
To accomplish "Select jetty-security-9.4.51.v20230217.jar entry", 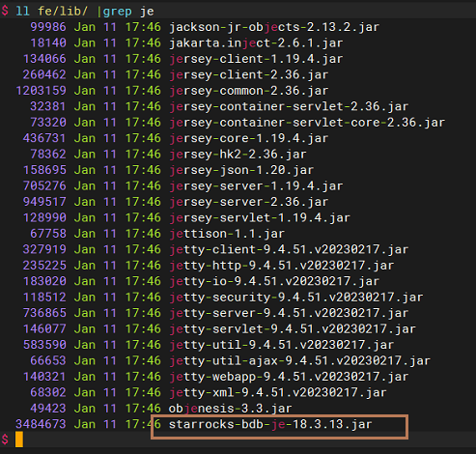I will (x=296, y=298).
